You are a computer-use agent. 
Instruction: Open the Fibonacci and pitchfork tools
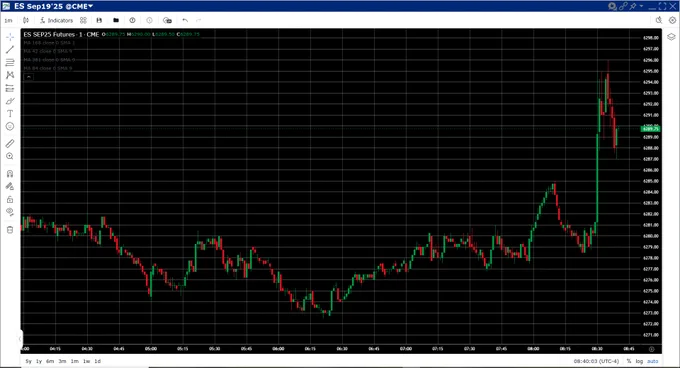coord(10,63)
